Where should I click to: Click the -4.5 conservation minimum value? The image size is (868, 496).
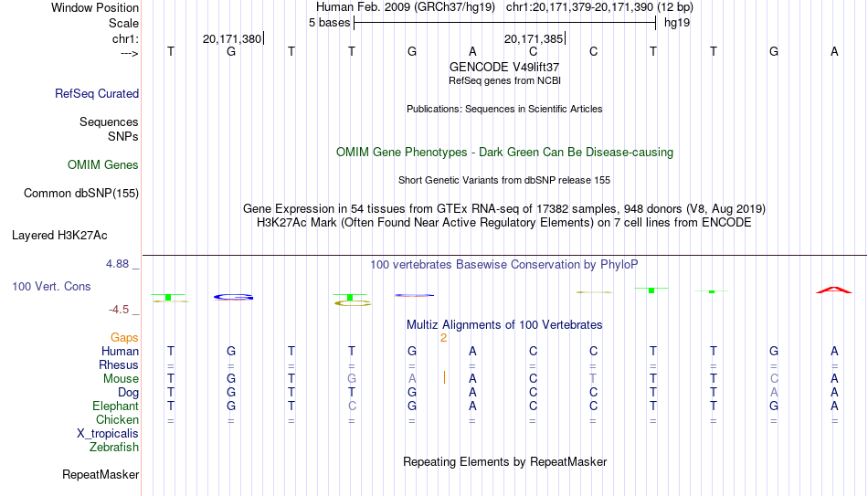click(x=119, y=310)
